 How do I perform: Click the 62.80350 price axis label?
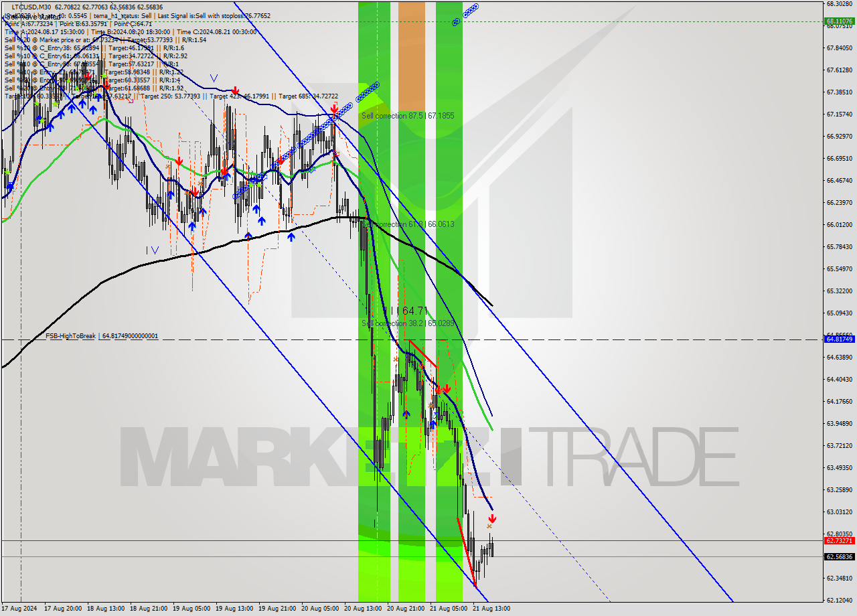click(x=839, y=534)
